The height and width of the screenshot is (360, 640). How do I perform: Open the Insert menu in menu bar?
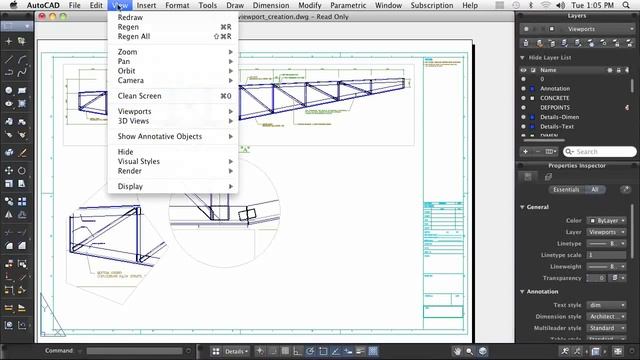[146, 5]
